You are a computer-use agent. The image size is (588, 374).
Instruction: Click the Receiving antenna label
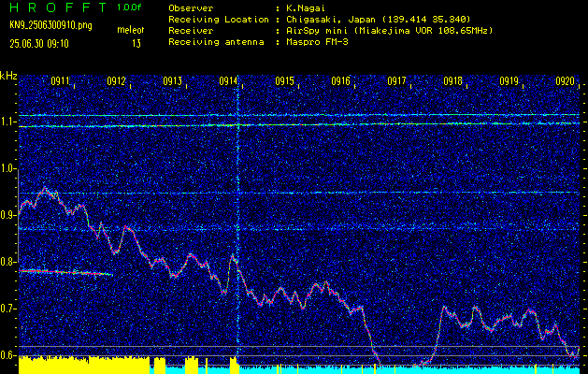click(x=216, y=42)
